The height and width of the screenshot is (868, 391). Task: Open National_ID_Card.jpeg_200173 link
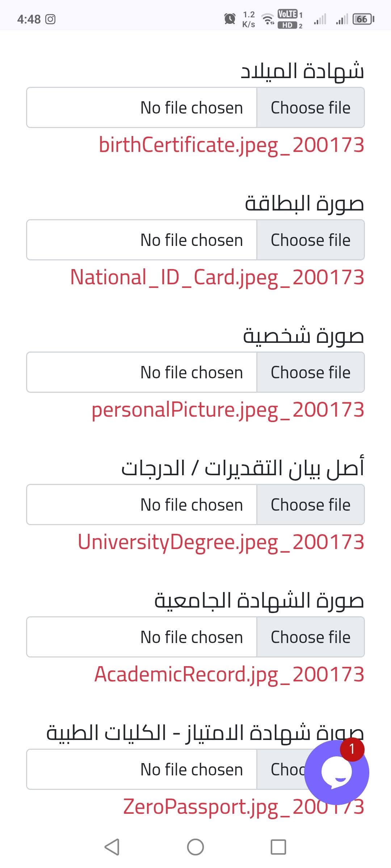pos(217,278)
